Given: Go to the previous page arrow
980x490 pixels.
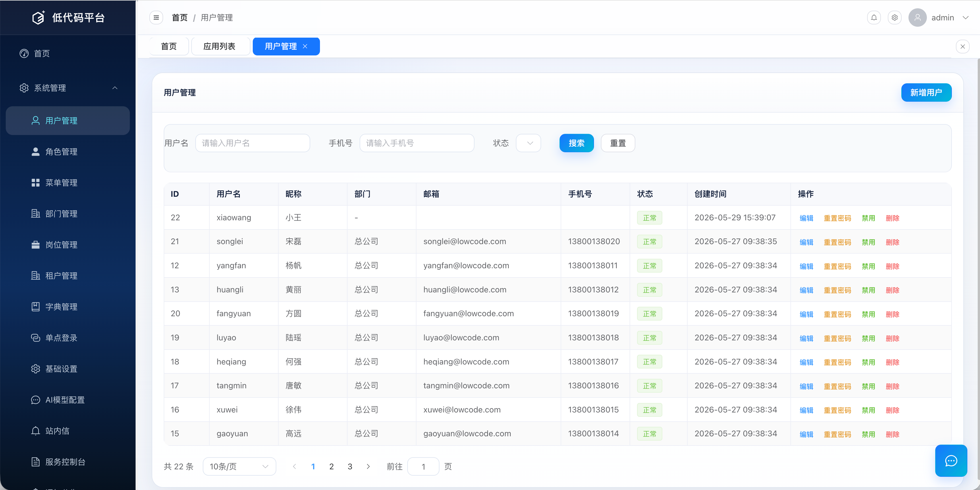Looking at the screenshot, I should click(x=294, y=466).
